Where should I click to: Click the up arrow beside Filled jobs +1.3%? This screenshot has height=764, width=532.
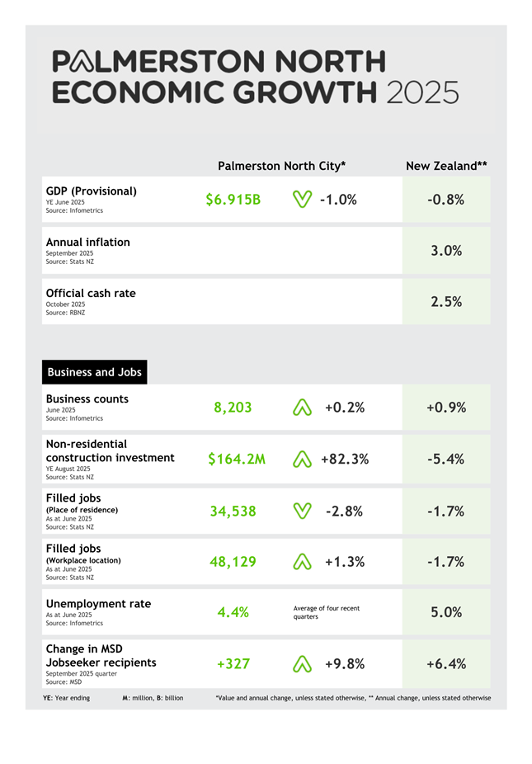302,562
